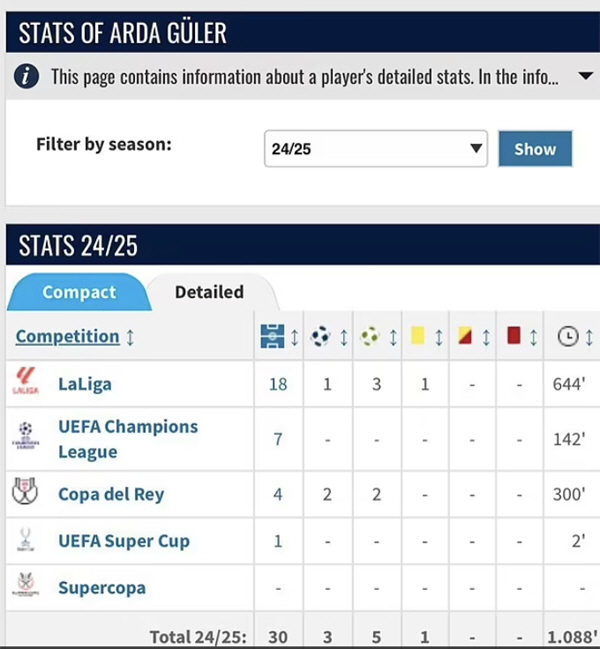Expand the info text with the arrow
The height and width of the screenshot is (649, 600).
coord(586,76)
